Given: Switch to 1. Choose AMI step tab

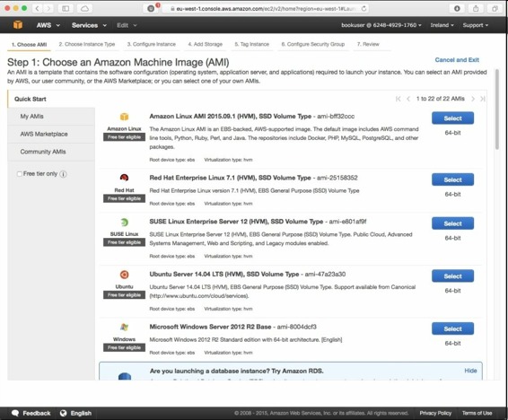Looking at the screenshot, I should [29, 44].
